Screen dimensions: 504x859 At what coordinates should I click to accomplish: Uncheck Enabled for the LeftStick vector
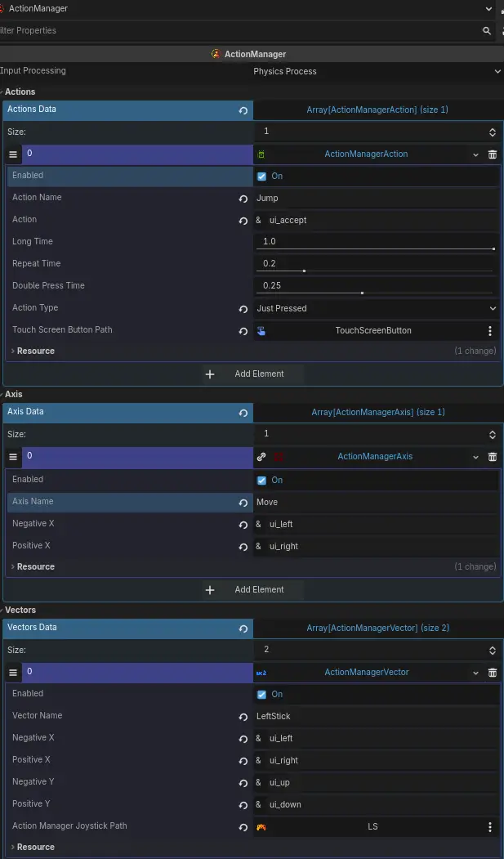point(261,693)
